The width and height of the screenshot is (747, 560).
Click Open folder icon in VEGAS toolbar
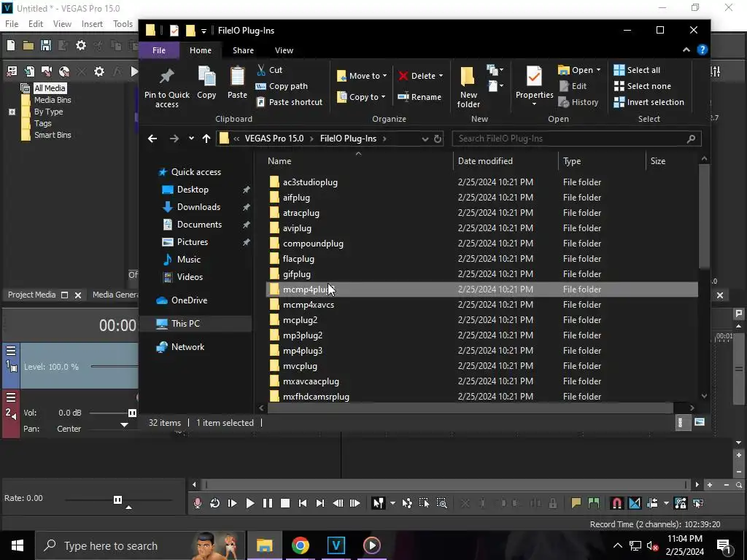28,45
